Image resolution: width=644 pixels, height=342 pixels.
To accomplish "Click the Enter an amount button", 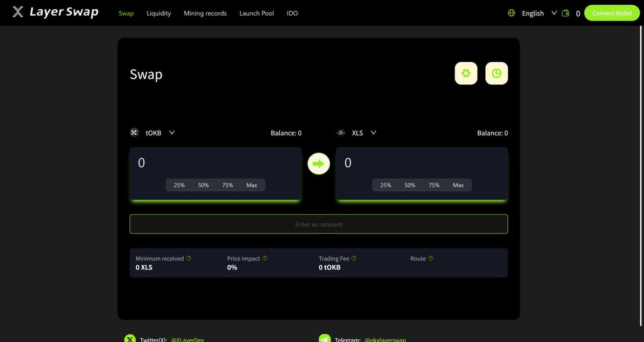I will tap(319, 224).
